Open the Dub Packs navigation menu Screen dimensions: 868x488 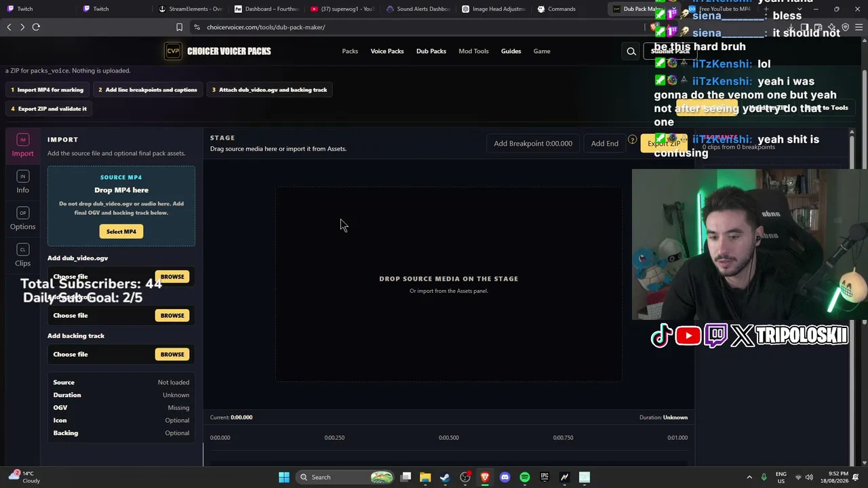431,51
